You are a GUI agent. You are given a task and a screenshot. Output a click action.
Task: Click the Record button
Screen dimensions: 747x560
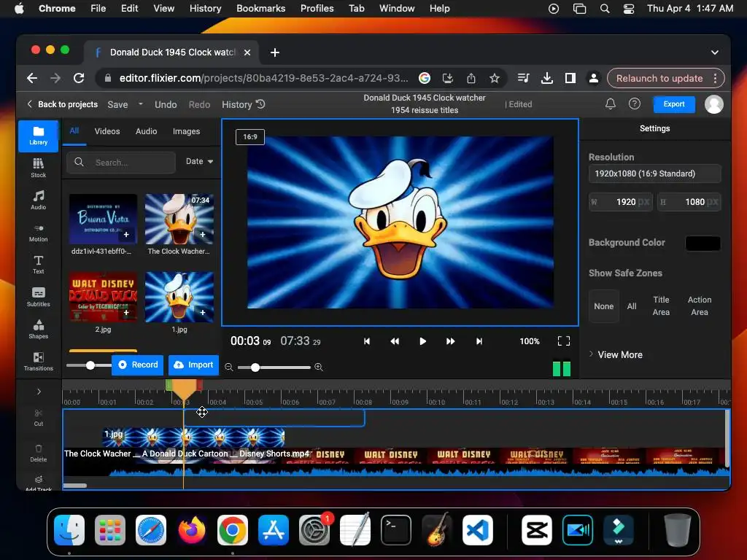click(x=138, y=365)
